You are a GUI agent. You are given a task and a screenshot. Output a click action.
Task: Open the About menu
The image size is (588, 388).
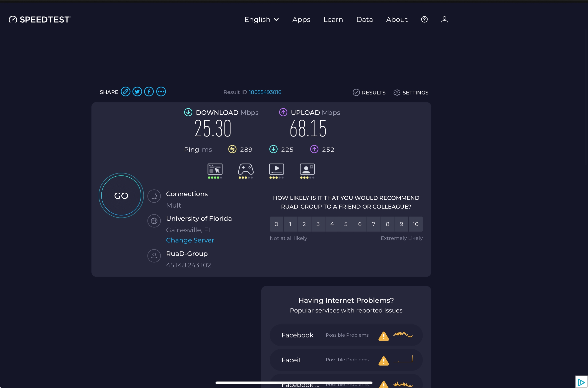click(397, 19)
